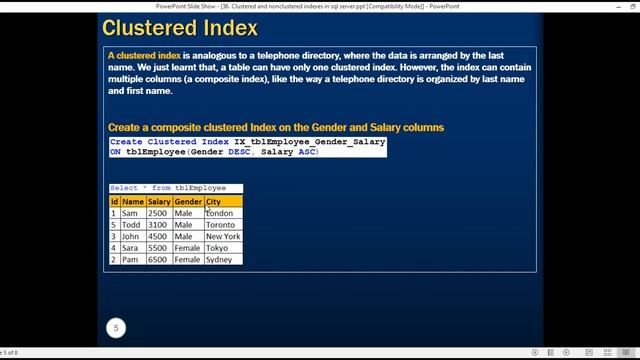Screen dimensions: 640x360
Task: Click the 'Sara' name cell
Action: 133,248
